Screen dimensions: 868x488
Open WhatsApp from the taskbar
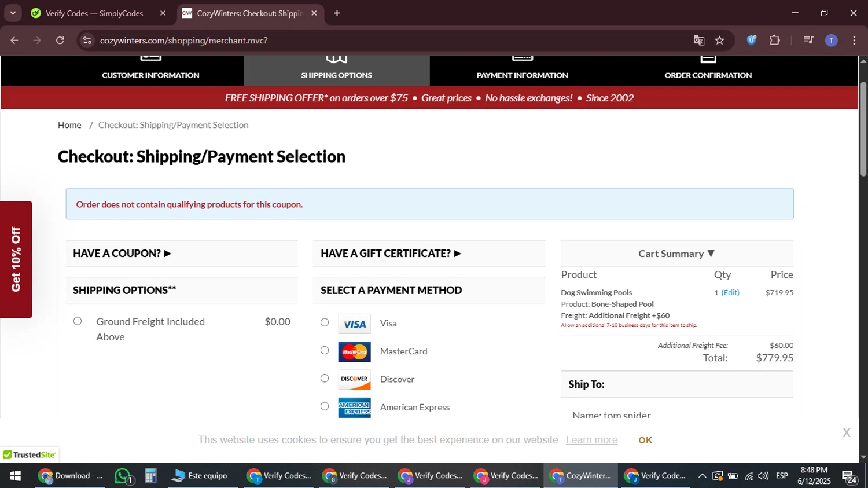click(123, 476)
